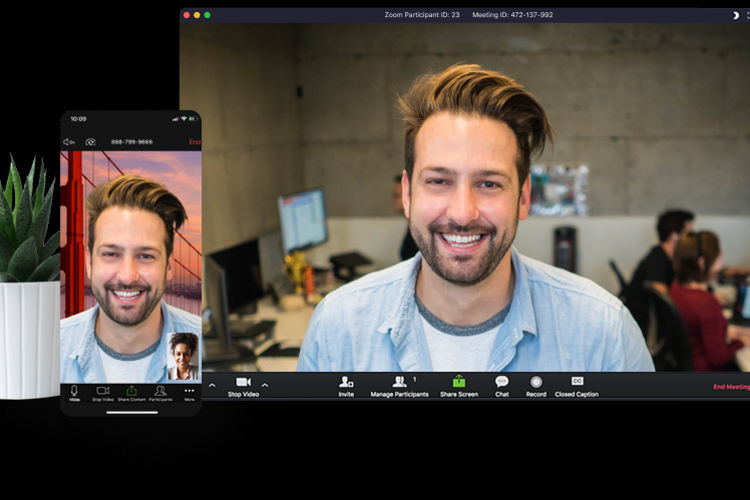Tap the 10:09 clock on phone
The image size is (750, 500).
coord(78,119)
